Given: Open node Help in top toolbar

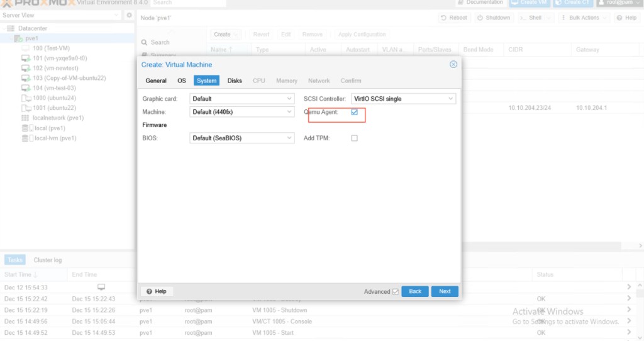Looking at the screenshot, I should tap(626, 18).
